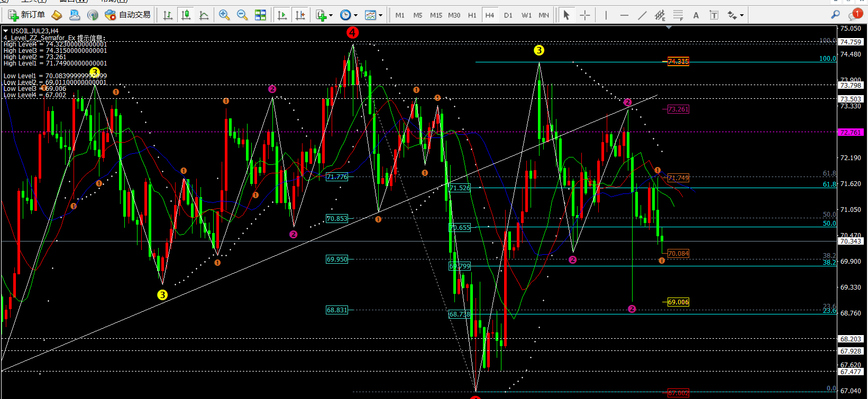The height and width of the screenshot is (399, 868).
Task: Click the red Semafor marker 4
Action: [x=352, y=33]
